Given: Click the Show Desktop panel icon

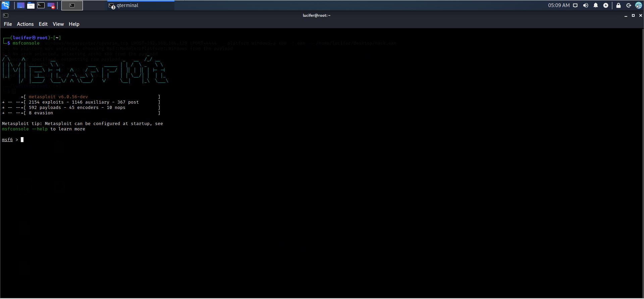Looking at the screenshot, I should (x=20, y=5).
